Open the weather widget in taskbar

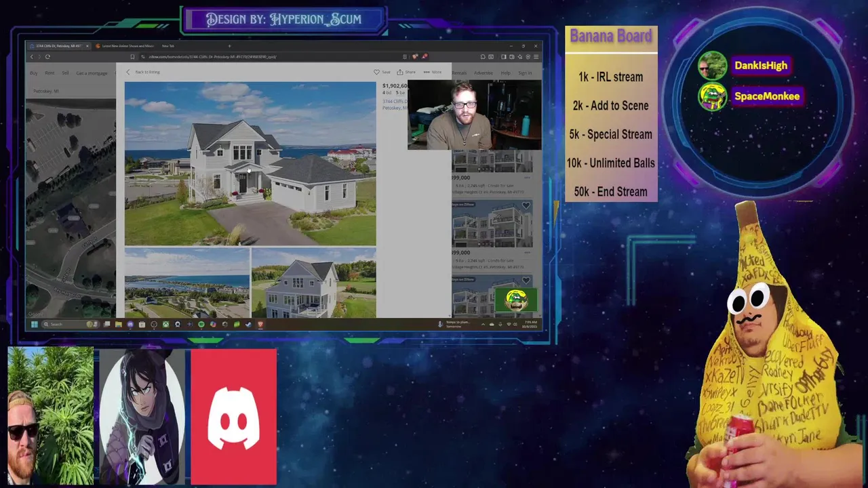click(x=454, y=324)
